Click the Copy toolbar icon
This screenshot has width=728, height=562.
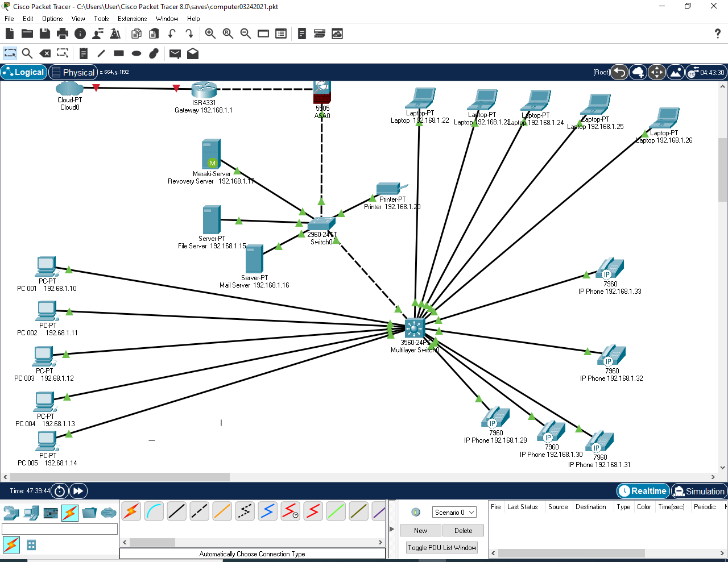tap(136, 34)
